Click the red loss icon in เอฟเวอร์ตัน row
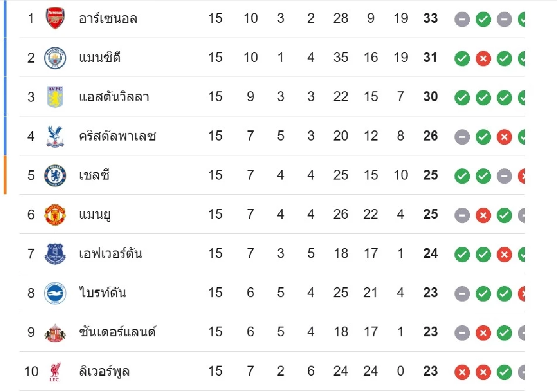 (504, 255)
